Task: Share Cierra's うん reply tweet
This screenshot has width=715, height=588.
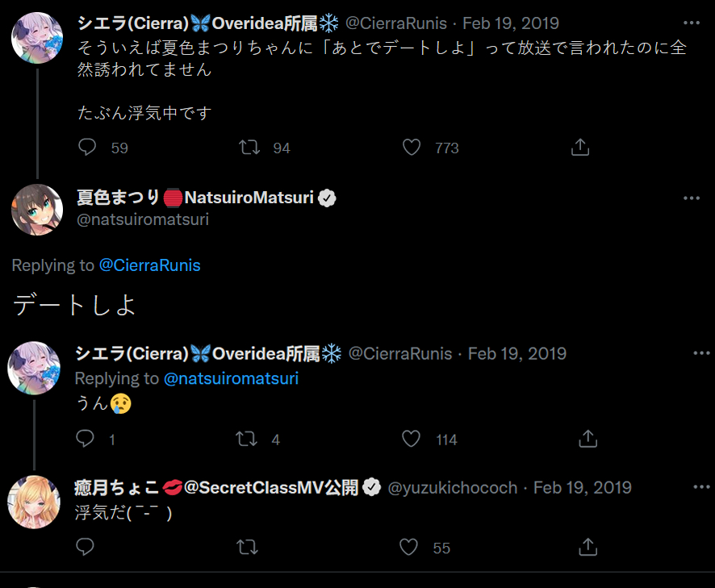Action: (588, 439)
